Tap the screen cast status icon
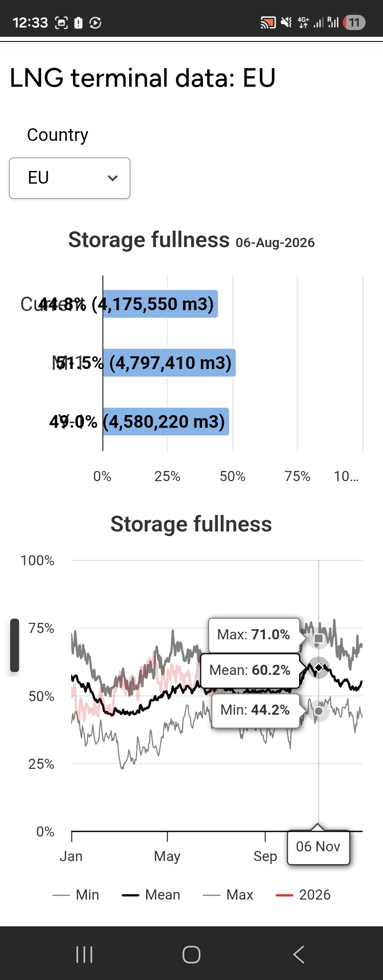Image resolution: width=383 pixels, height=980 pixels. pos(268,22)
